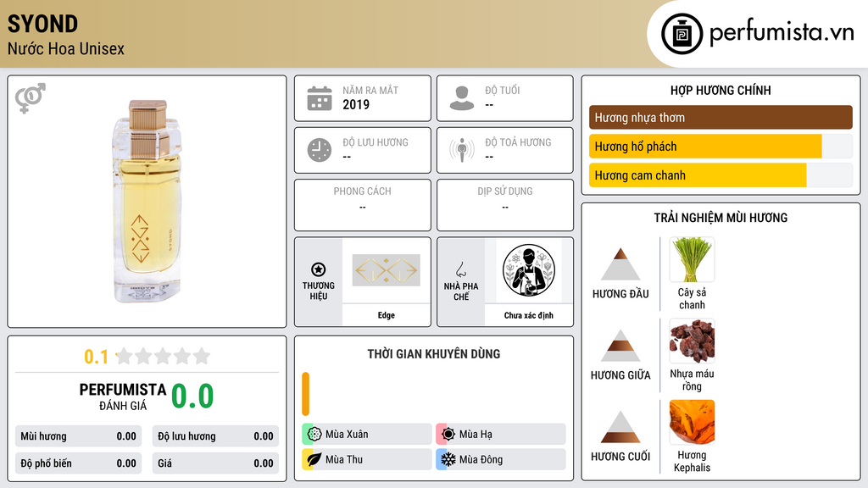This screenshot has height=488, width=868.
Task: Select the Nhựa máu rồng note image
Action: click(x=692, y=341)
